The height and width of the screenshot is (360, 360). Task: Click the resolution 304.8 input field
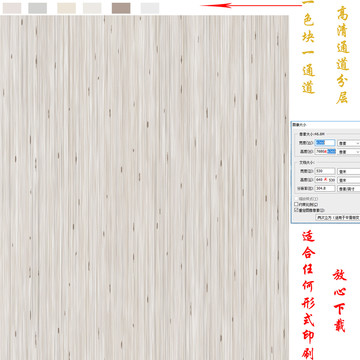tap(325, 188)
